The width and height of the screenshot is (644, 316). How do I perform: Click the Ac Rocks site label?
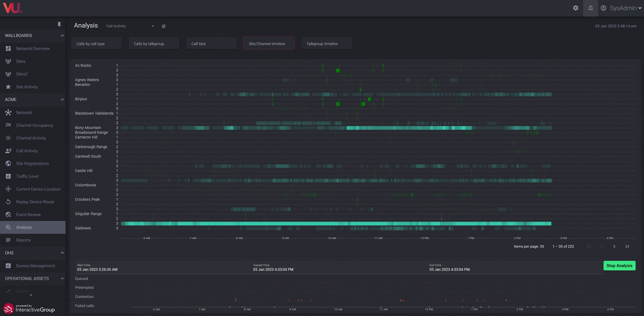tap(83, 65)
